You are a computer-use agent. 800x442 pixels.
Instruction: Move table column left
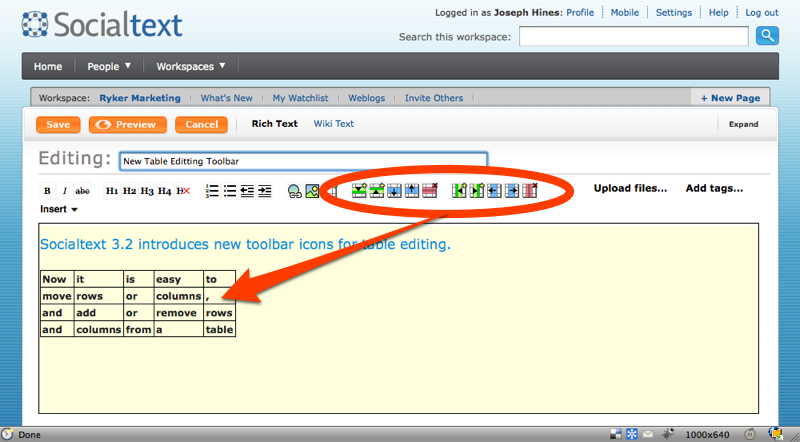494,190
